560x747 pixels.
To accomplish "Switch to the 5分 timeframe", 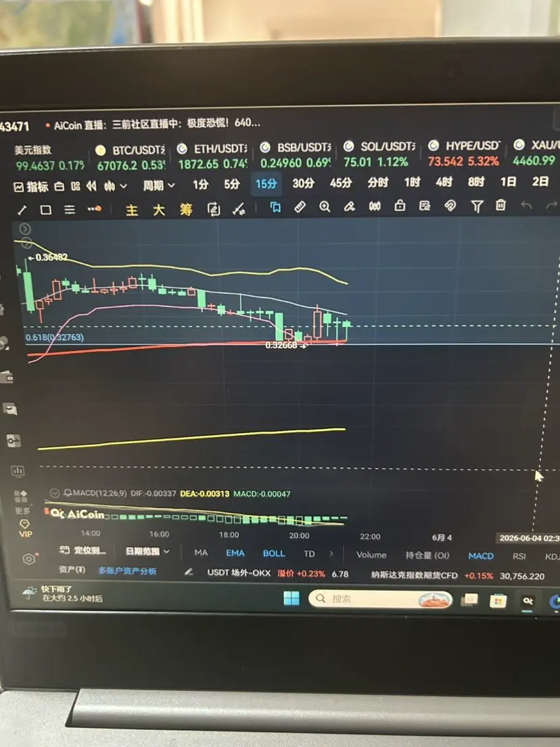I will (232, 184).
